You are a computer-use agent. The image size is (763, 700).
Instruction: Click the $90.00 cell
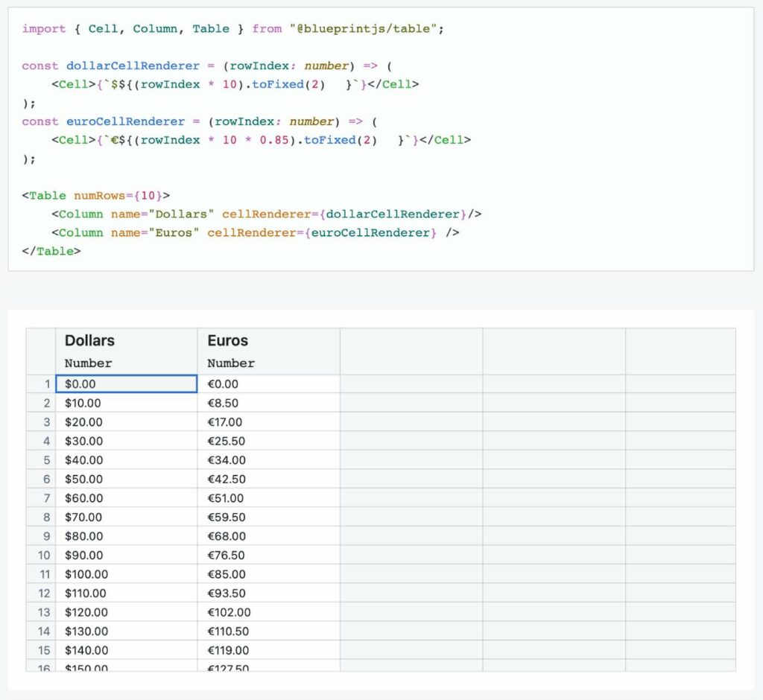(x=127, y=555)
